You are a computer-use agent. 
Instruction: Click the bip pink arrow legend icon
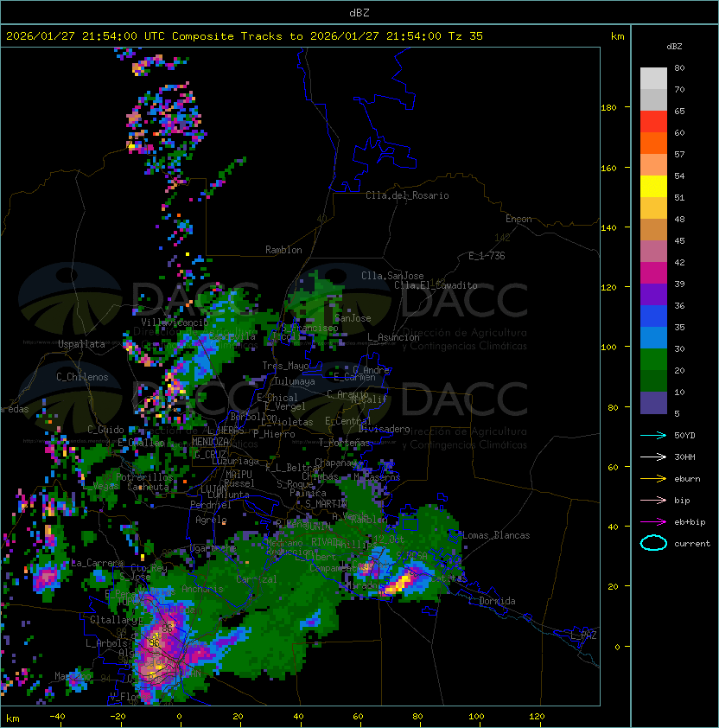(x=653, y=500)
